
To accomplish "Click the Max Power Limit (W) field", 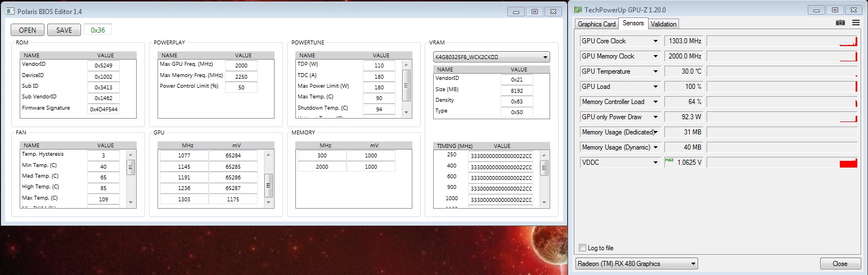I will click(x=379, y=87).
